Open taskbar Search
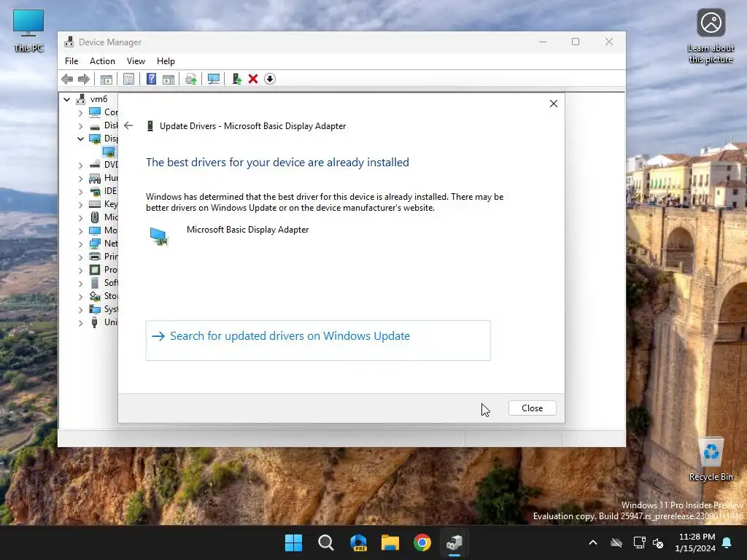Viewport: 747px width, 560px height. (326, 542)
